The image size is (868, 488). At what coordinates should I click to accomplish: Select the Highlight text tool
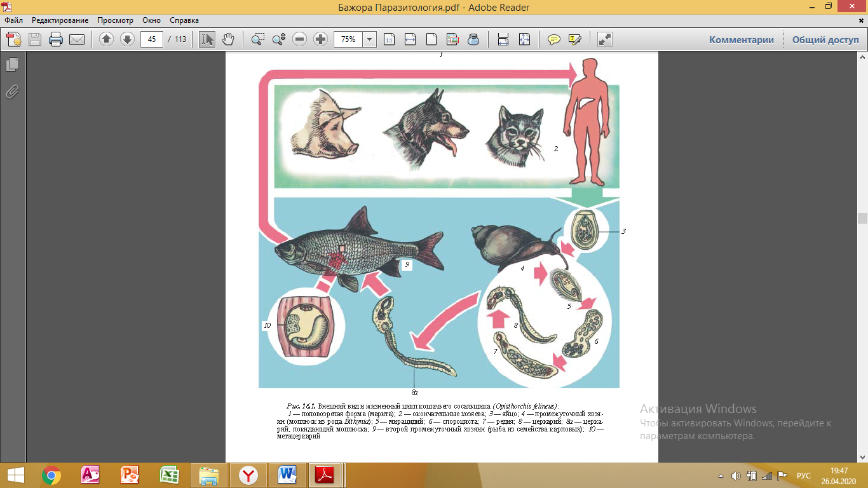click(575, 39)
